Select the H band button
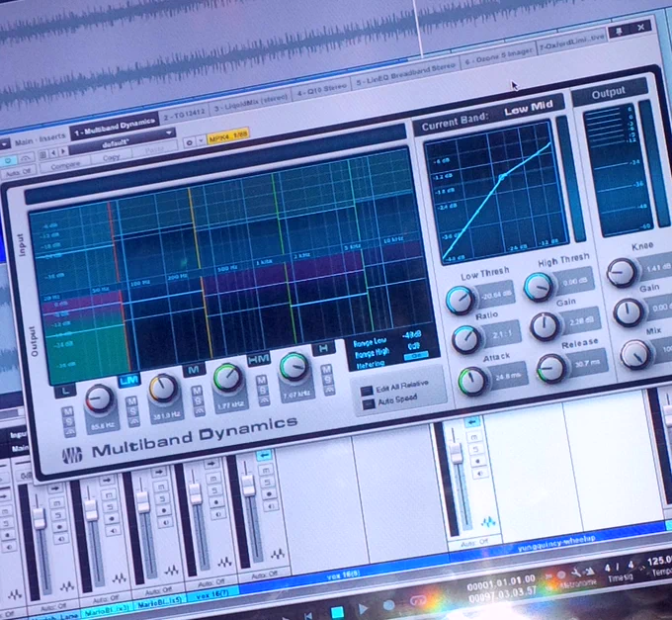Screen dimensions: 672x620 (323, 349)
